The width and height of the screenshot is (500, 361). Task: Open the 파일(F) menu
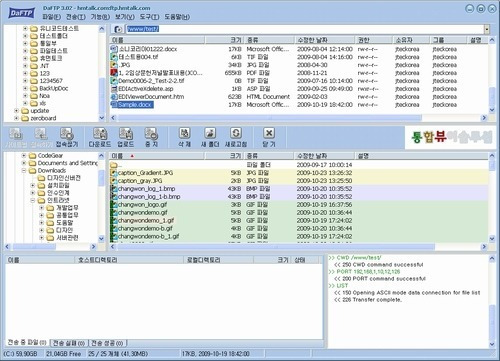[51, 17]
